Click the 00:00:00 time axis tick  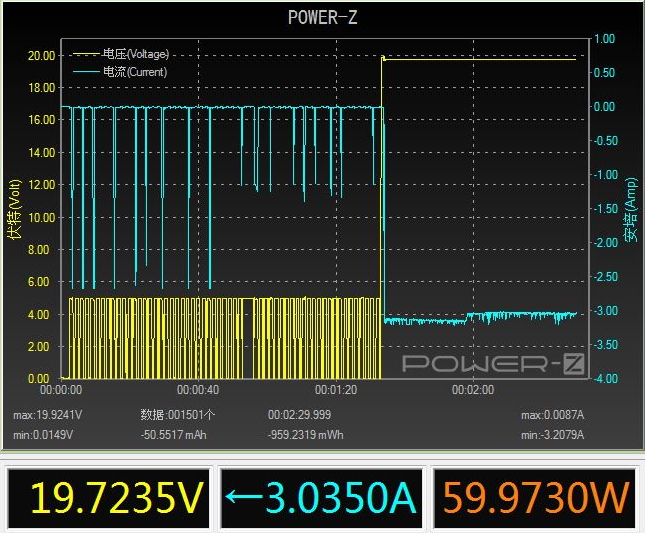coord(61,390)
